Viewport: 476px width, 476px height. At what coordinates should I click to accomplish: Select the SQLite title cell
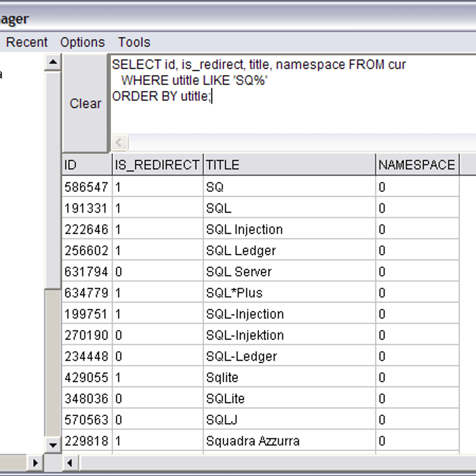pyautogui.click(x=225, y=399)
